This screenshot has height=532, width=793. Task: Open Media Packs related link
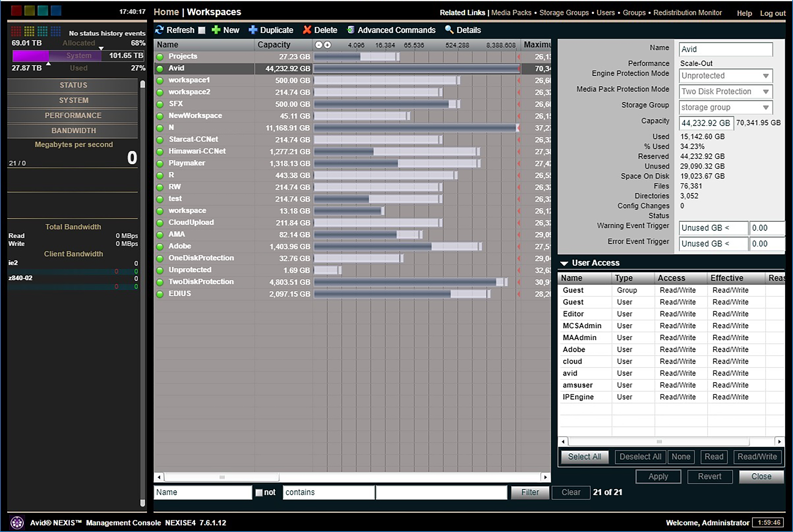point(511,12)
